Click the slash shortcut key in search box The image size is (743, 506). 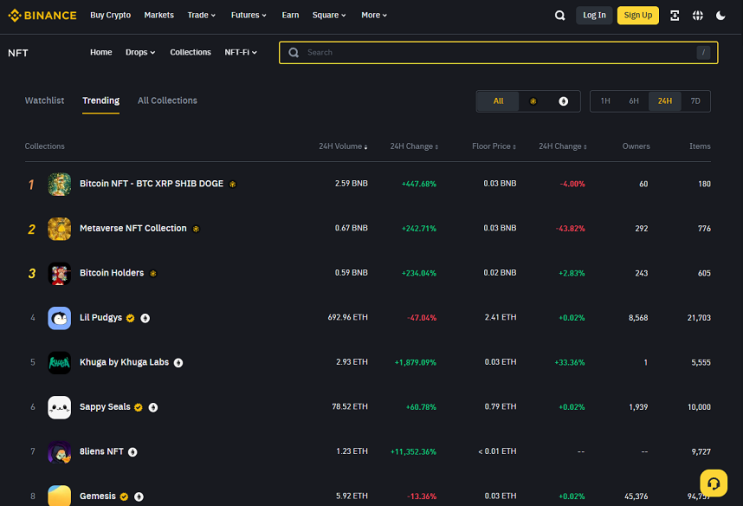[703, 53]
